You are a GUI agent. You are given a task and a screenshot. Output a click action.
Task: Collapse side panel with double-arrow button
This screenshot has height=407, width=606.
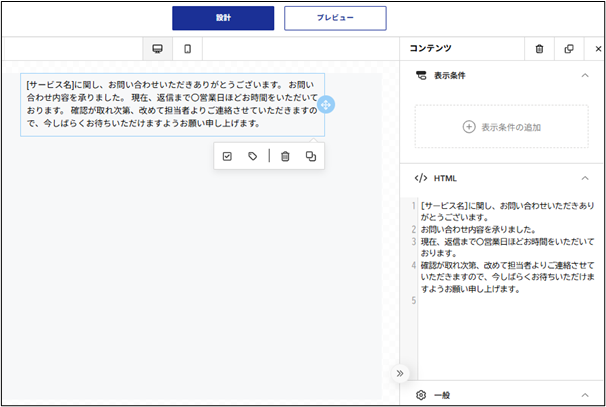coord(400,373)
